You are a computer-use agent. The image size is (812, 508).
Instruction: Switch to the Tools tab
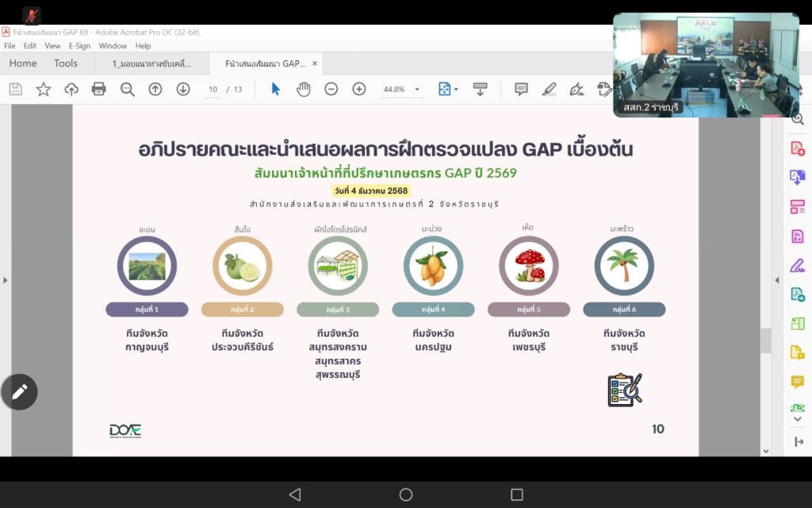(x=66, y=63)
